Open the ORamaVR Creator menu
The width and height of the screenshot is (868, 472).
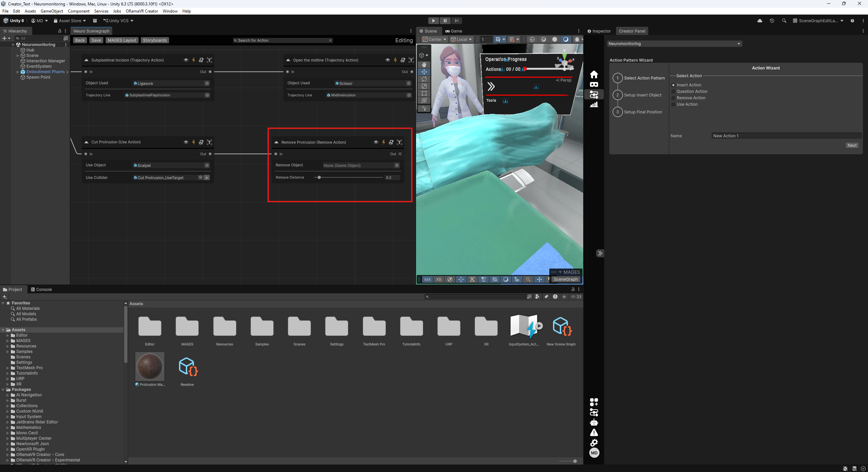pyautogui.click(x=142, y=11)
